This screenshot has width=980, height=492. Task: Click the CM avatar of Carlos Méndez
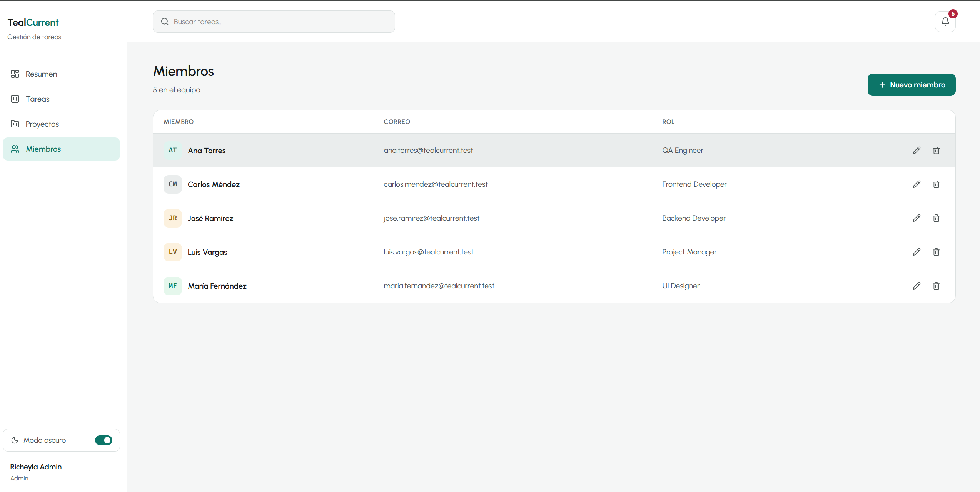tap(173, 184)
